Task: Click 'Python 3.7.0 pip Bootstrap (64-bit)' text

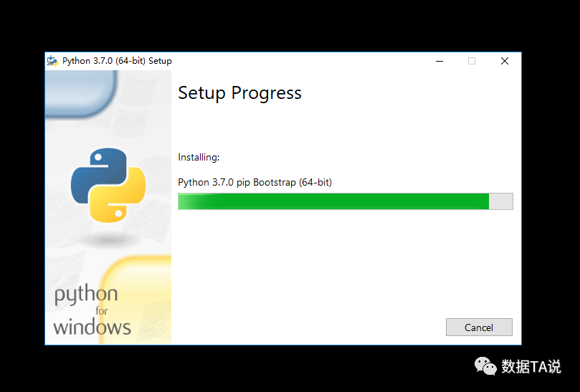Action: point(255,182)
